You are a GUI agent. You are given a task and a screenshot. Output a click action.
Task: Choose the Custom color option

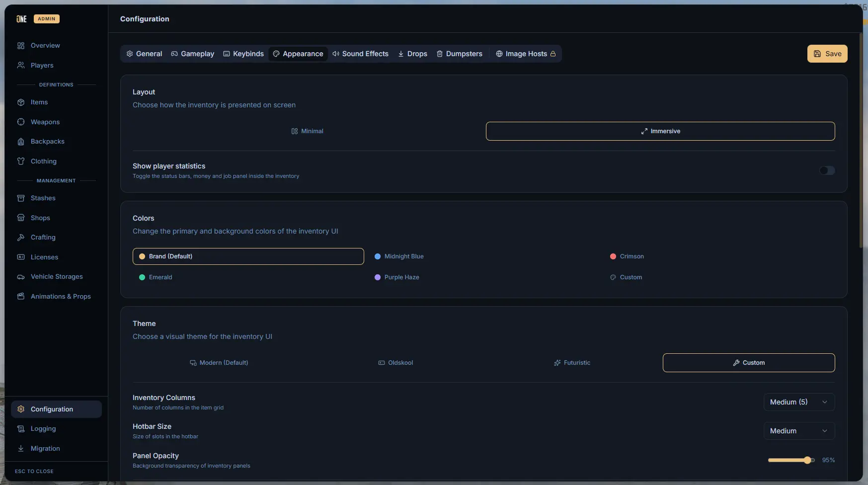tap(719, 277)
